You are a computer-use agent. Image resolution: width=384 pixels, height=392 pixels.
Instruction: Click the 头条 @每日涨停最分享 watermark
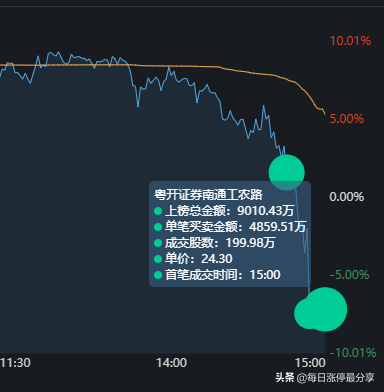[x=325, y=378]
